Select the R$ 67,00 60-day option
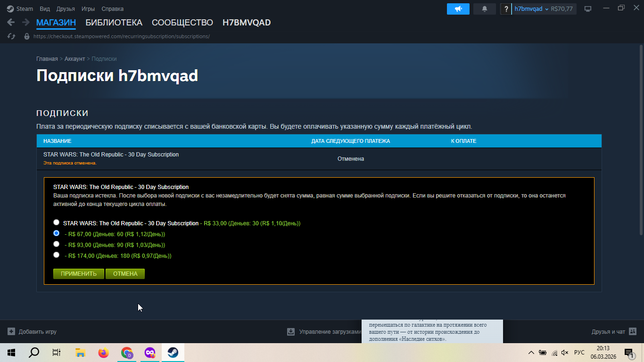This screenshot has width=644, height=362. click(x=57, y=233)
